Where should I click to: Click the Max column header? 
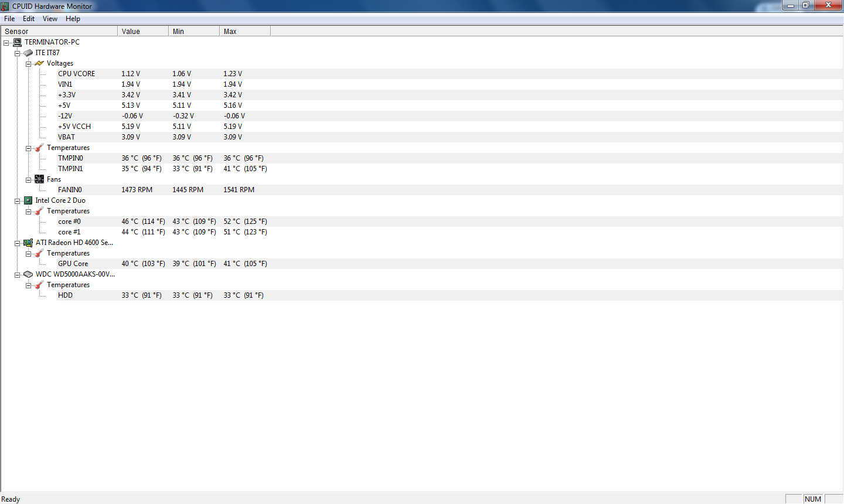(x=245, y=31)
